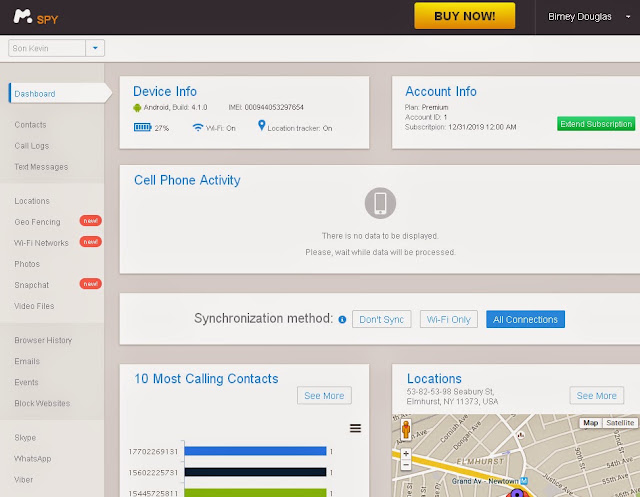This screenshot has width=640, height=497.
Task: Open Skype in the sidebar
Action: pyautogui.click(x=25, y=438)
